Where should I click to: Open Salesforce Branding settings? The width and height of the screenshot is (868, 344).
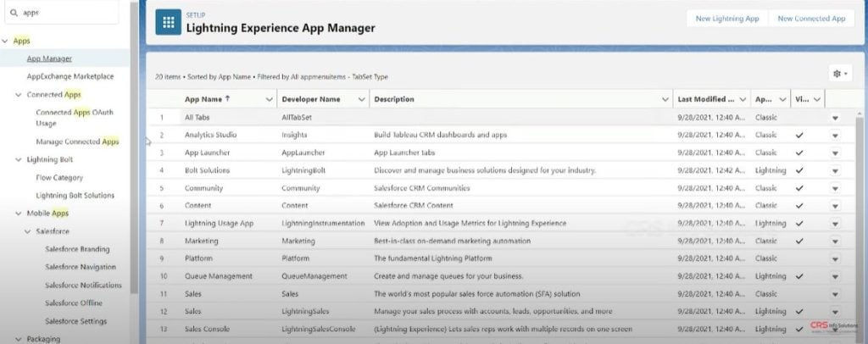[77, 249]
